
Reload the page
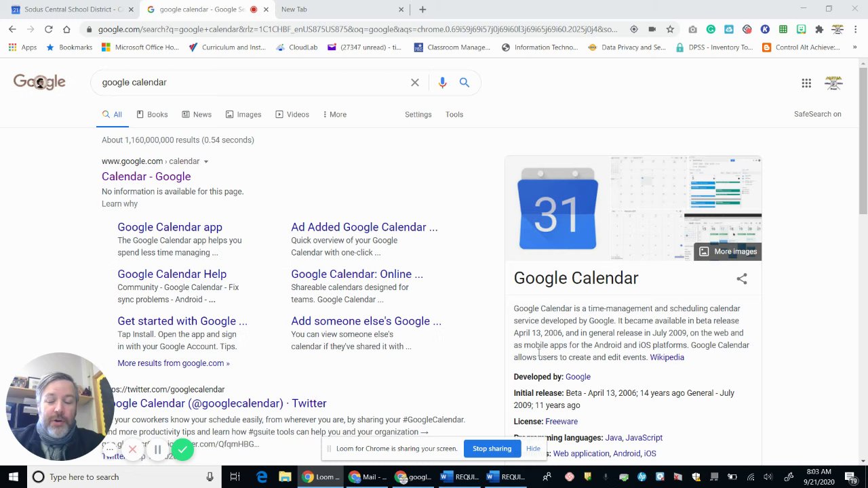(49, 29)
